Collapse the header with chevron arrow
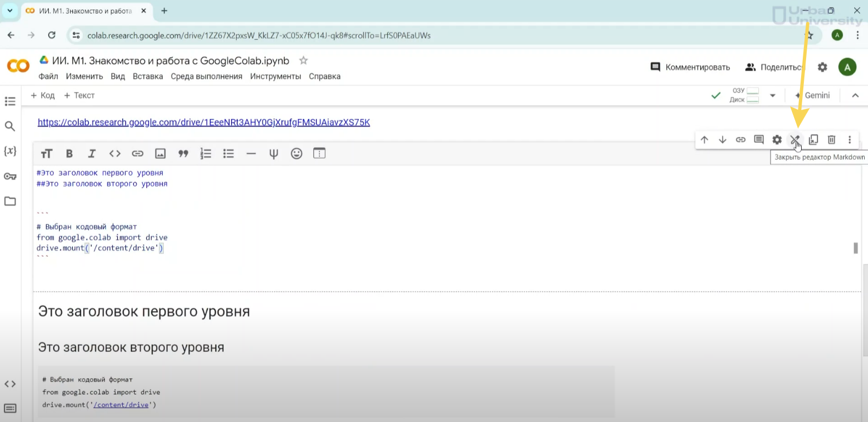 pyautogui.click(x=855, y=95)
